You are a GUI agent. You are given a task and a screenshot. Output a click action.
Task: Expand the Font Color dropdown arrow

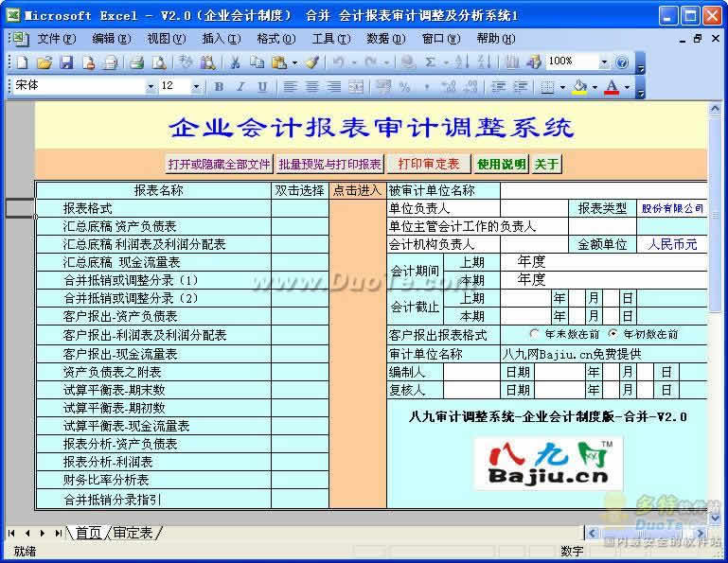tap(627, 87)
